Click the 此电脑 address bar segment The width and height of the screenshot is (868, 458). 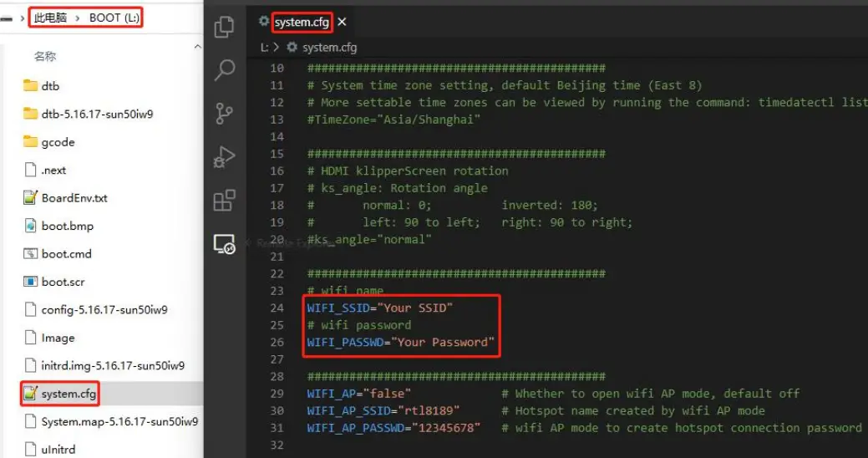pyautogui.click(x=50, y=18)
